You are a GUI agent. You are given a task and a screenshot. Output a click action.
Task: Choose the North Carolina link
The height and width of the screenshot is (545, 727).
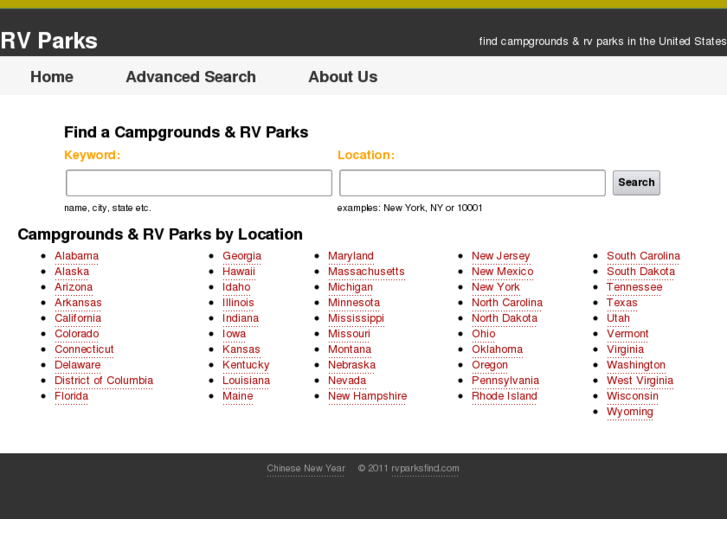pos(507,303)
